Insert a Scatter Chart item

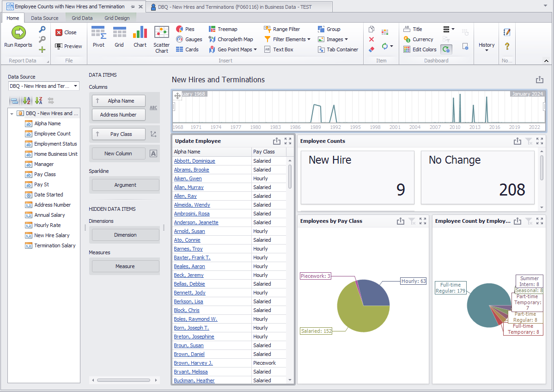[x=161, y=39]
